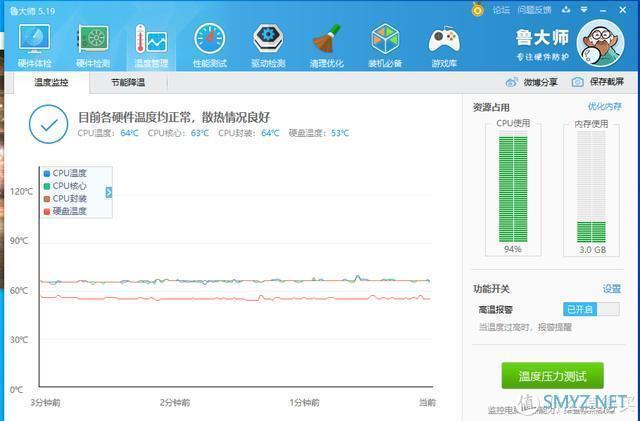Click the 当前 time axis label
The image size is (640, 421).
[427, 403]
